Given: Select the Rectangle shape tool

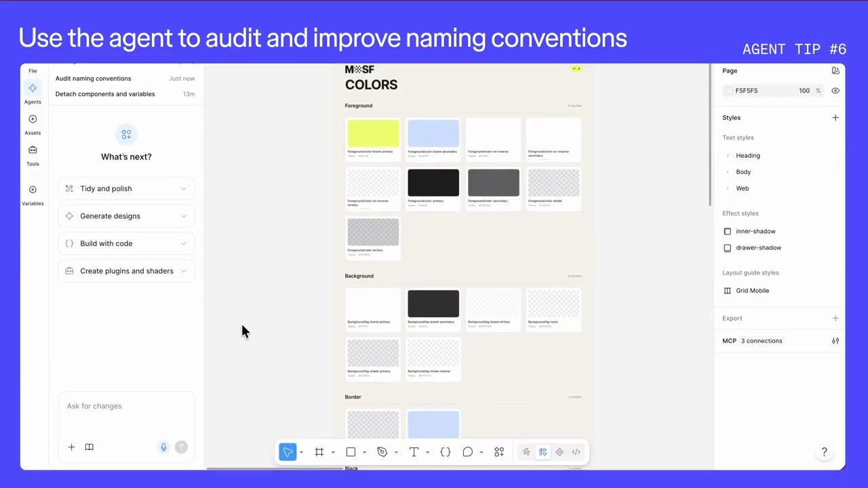Looking at the screenshot, I should [x=351, y=452].
